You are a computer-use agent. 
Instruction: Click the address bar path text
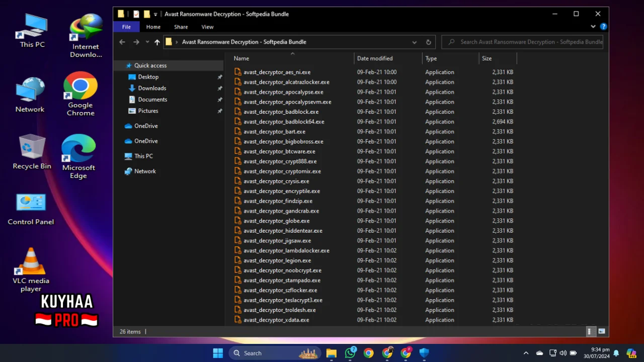tap(244, 42)
